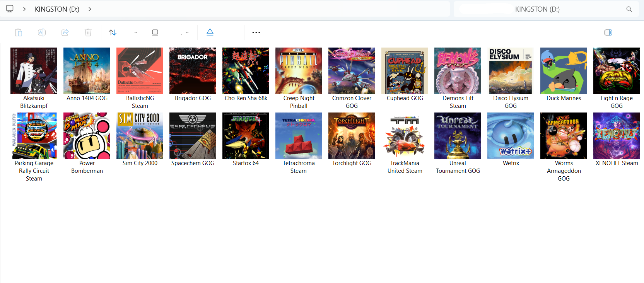Click the Rename toolbar icon
The width and height of the screenshot is (644, 283).
42,32
